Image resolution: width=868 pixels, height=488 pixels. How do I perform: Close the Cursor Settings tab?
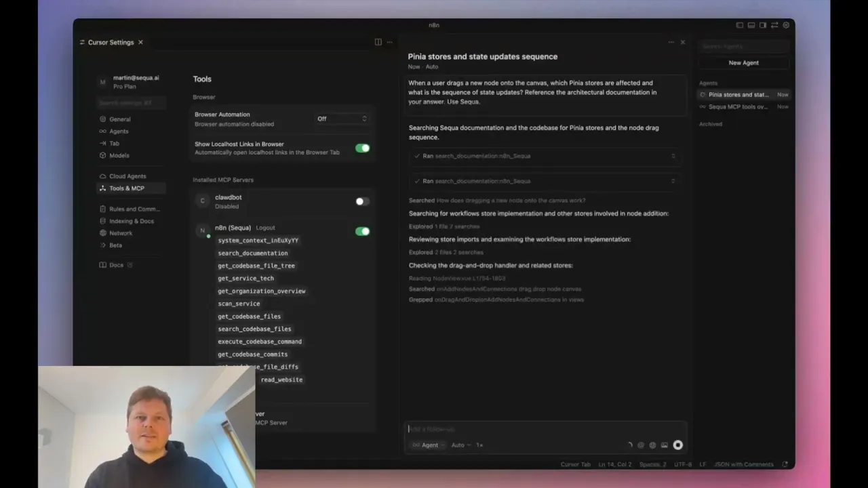tap(140, 42)
